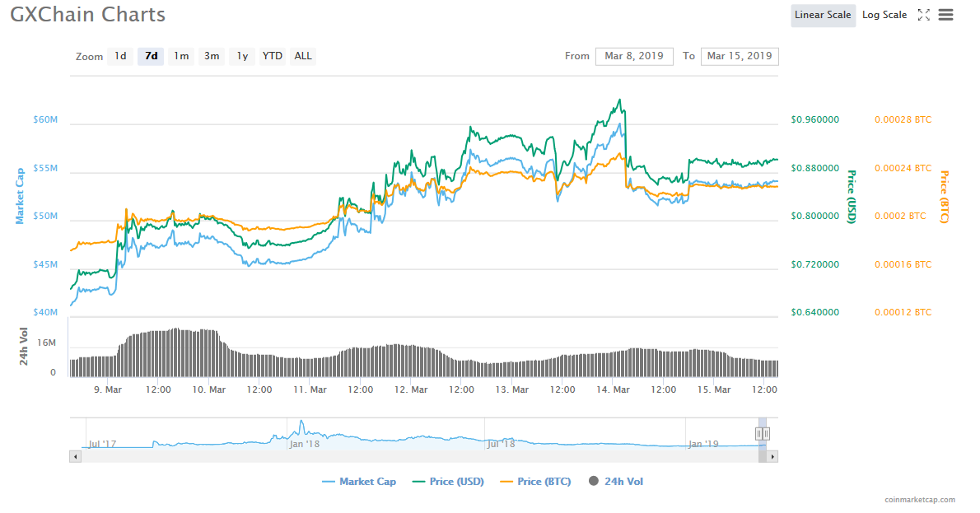
Task: Click the 9. Mar date axis label
Action: click(108, 389)
